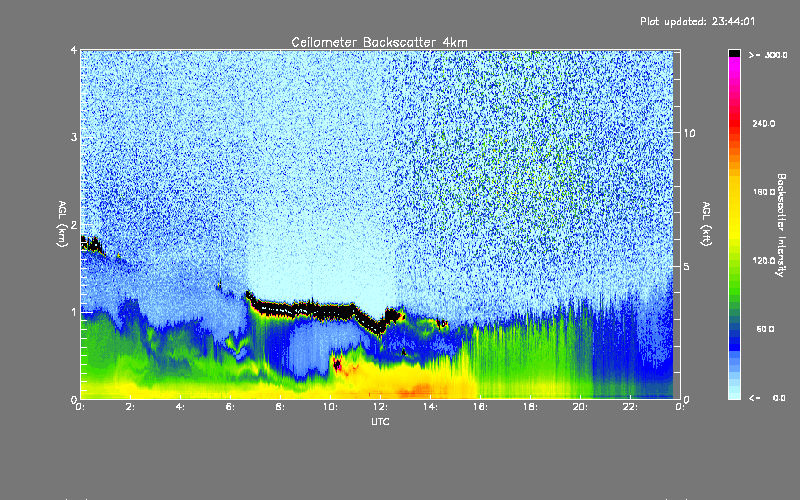Select the '8:' hour tick on UTC axis
Screen dimensions: 800x500
tap(281, 407)
